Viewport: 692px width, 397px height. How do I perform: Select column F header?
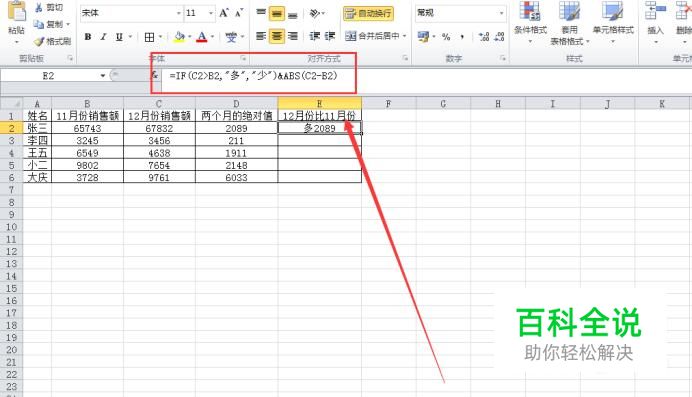(x=388, y=104)
